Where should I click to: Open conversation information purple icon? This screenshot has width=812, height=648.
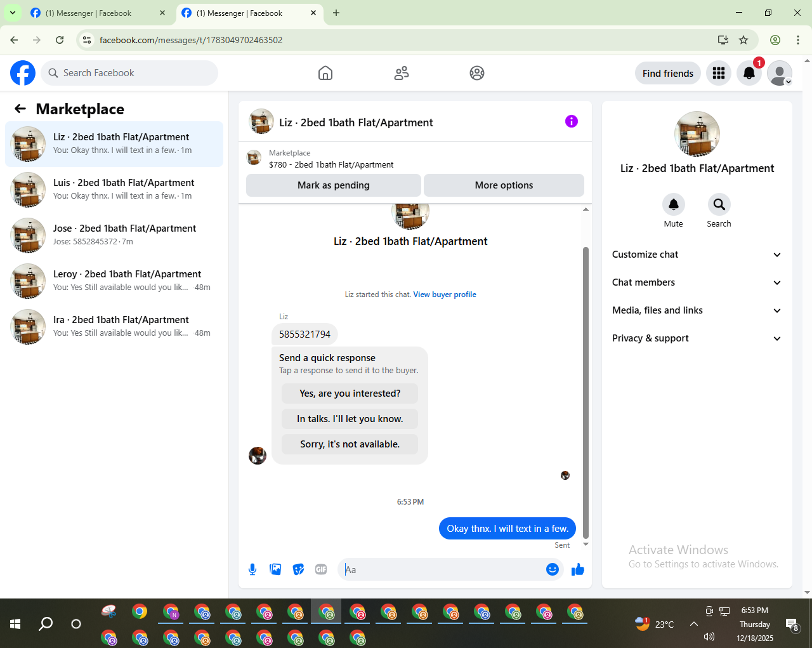(572, 121)
